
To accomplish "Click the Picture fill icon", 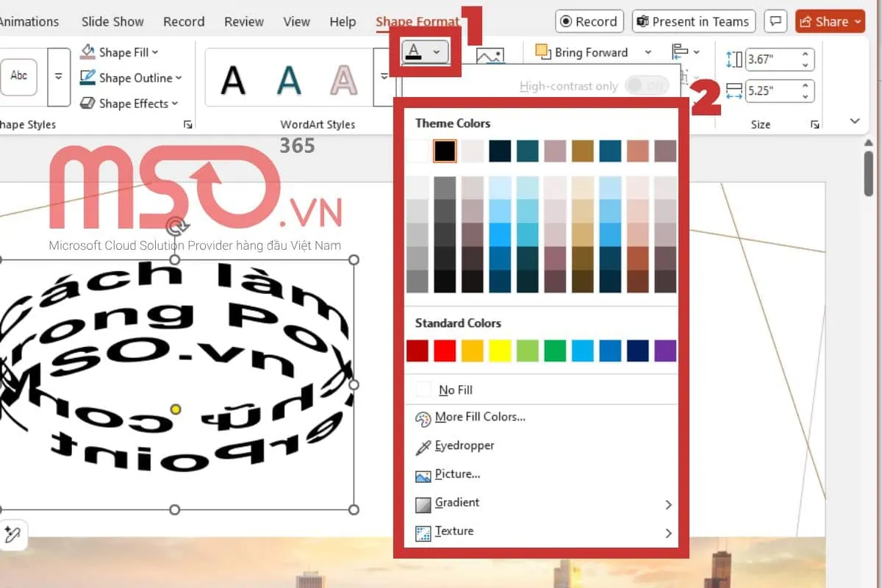I will [x=423, y=476].
